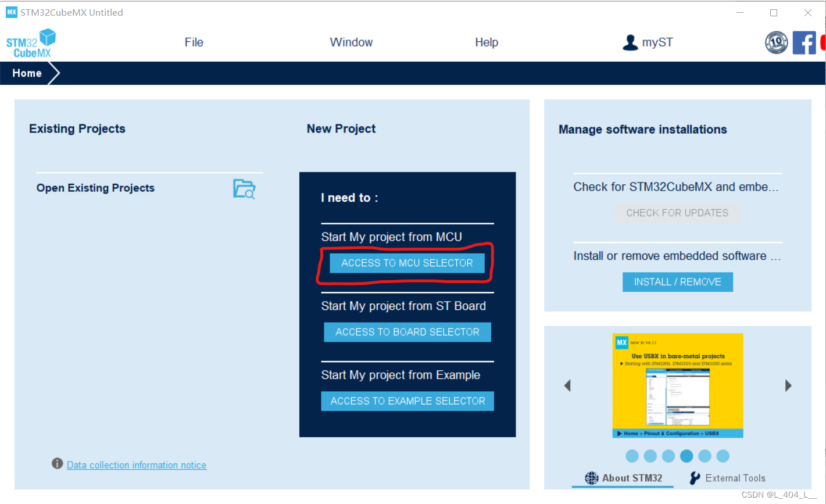Open the File menu
Image resolution: width=826 pixels, height=504 pixels.
point(194,42)
